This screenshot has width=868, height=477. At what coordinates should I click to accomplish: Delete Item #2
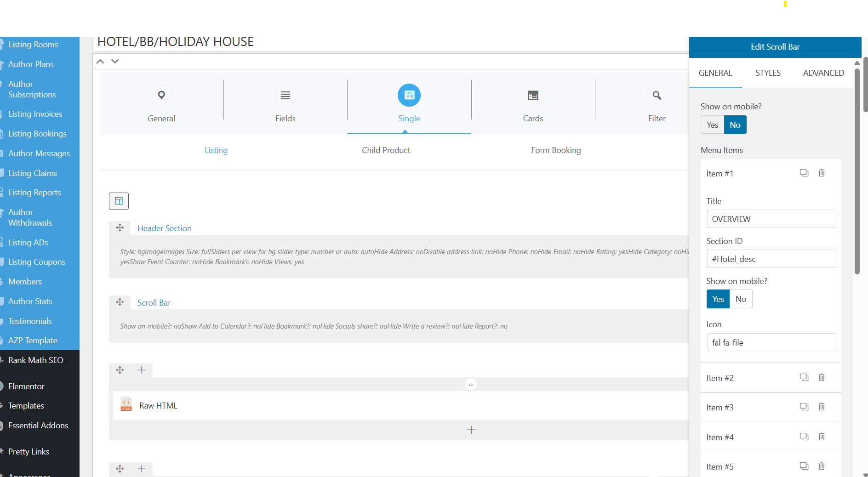[822, 377]
